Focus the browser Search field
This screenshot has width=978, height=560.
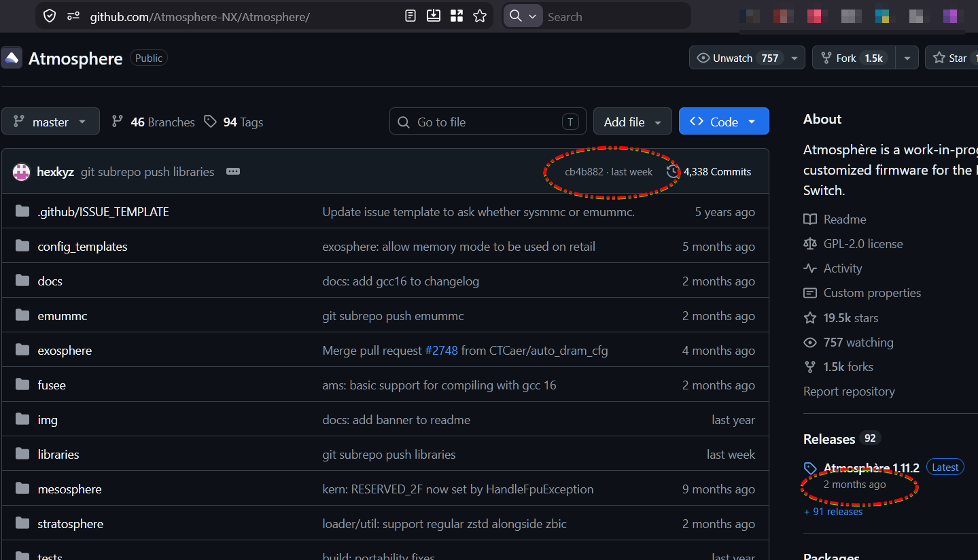(615, 17)
